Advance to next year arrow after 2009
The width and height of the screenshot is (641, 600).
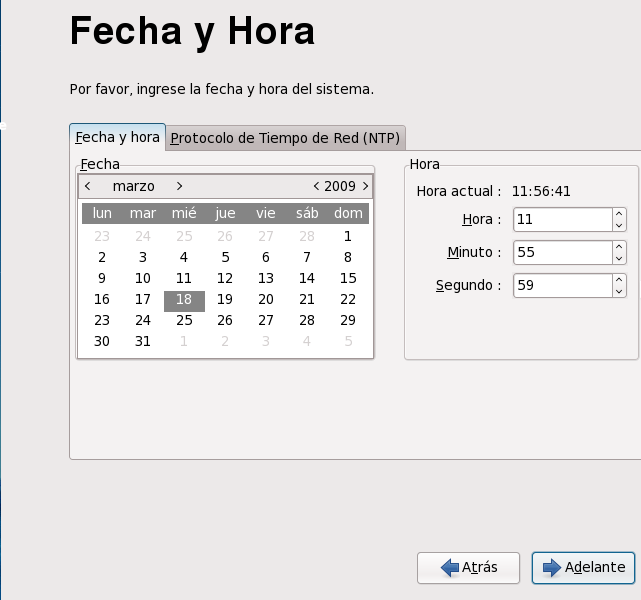365,186
